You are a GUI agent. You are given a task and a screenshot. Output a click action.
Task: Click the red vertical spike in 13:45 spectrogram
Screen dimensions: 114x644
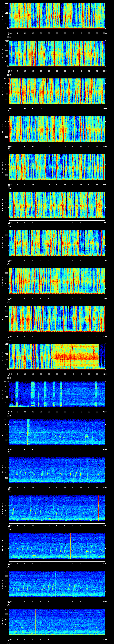(x=71, y=546)
